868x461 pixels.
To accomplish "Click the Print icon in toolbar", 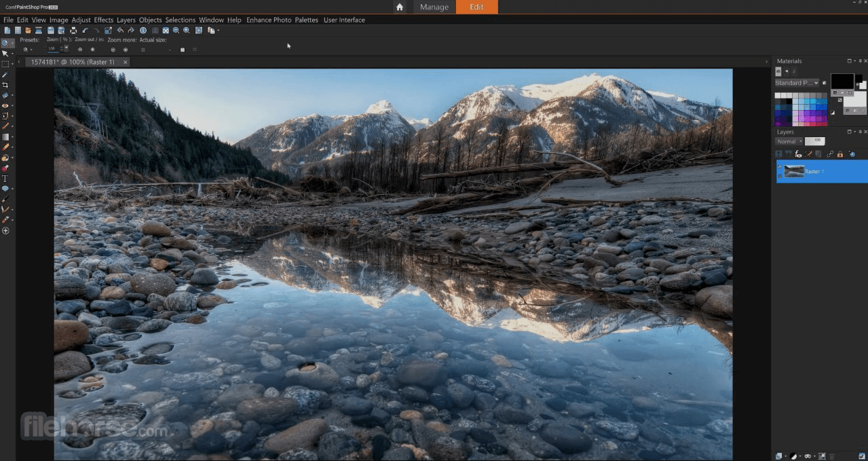I will tap(73, 31).
